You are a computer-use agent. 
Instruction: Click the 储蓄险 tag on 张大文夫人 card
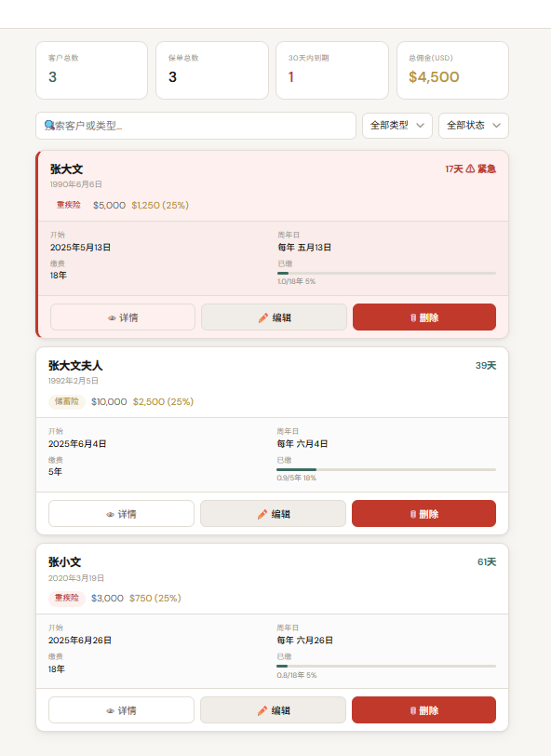point(66,401)
